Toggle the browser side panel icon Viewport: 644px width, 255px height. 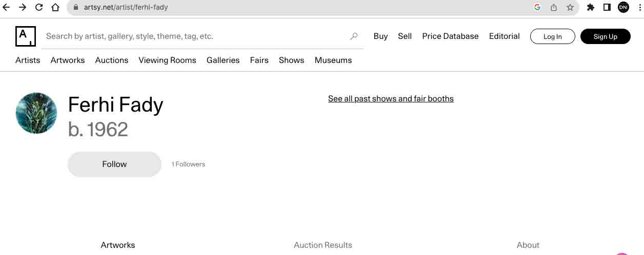[x=607, y=7]
